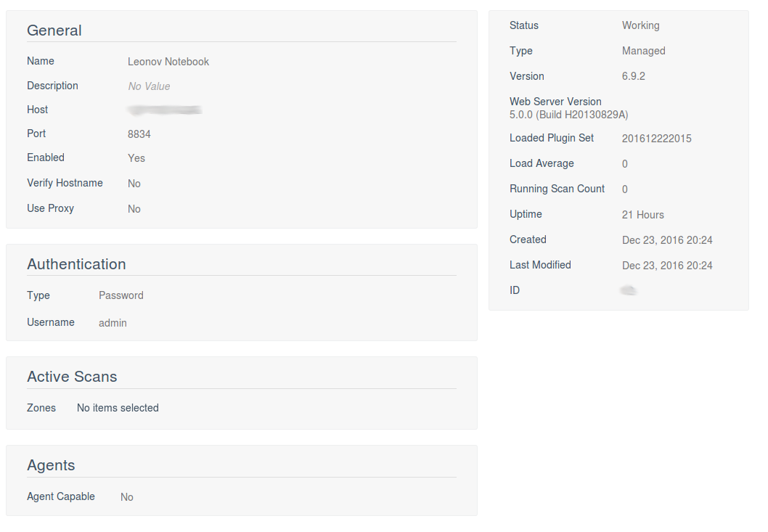The image size is (768, 532).
Task: Click the Managed type value
Action: coord(644,51)
